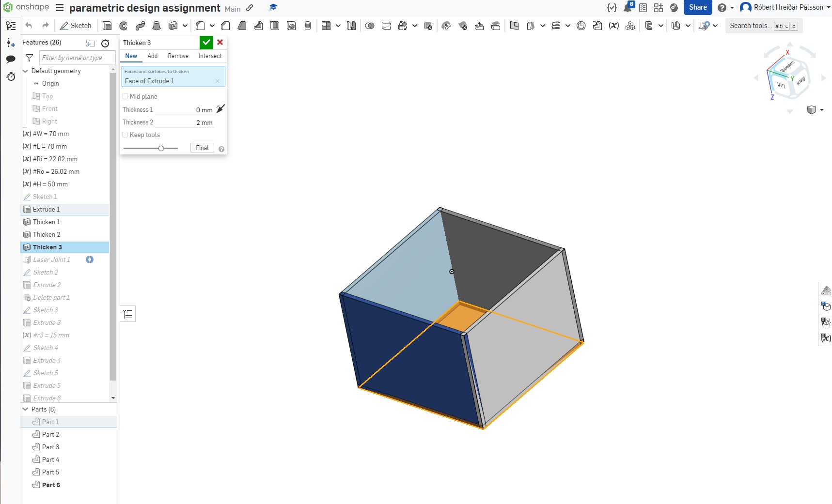The width and height of the screenshot is (832, 504).
Task: Switch to the Remove tab
Action: point(178,56)
